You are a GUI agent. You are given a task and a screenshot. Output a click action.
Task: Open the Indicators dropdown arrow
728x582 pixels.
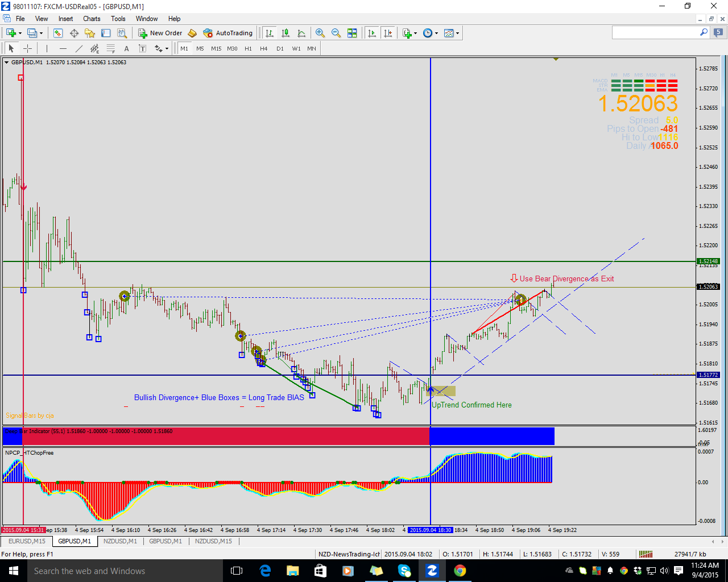pos(416,33)
